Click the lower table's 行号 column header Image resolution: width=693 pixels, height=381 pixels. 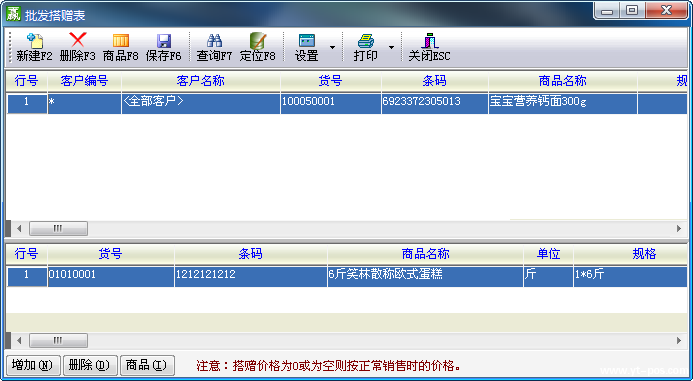click(27, 254)
